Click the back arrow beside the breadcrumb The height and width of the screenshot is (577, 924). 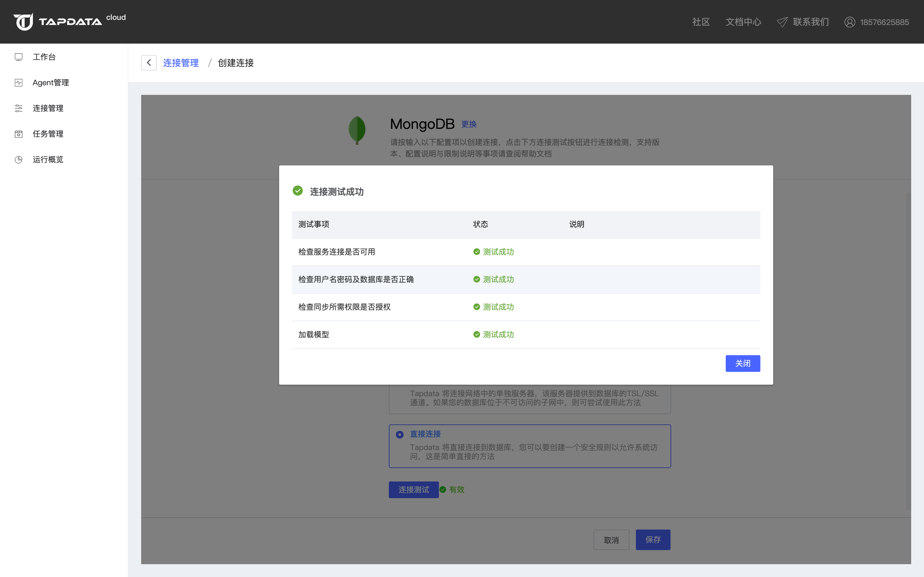149,62
